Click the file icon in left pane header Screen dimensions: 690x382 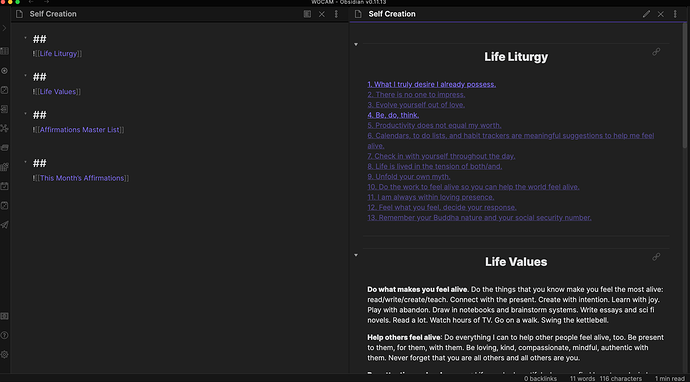(x=19, y=14)
